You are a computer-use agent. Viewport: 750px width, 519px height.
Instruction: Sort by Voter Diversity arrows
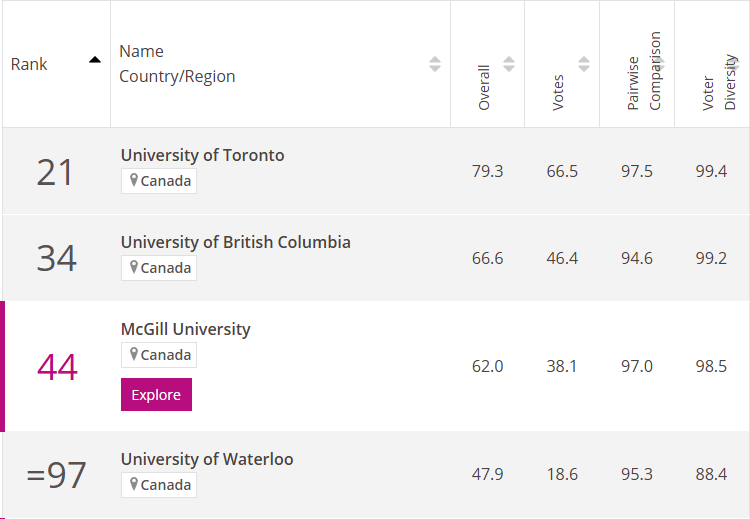(733, 64)
